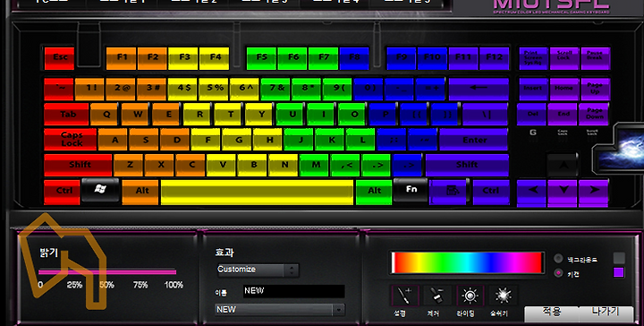Click the purple keycap color swatch
The width and height of the screenshot is (644, 326).
[619, 272]
